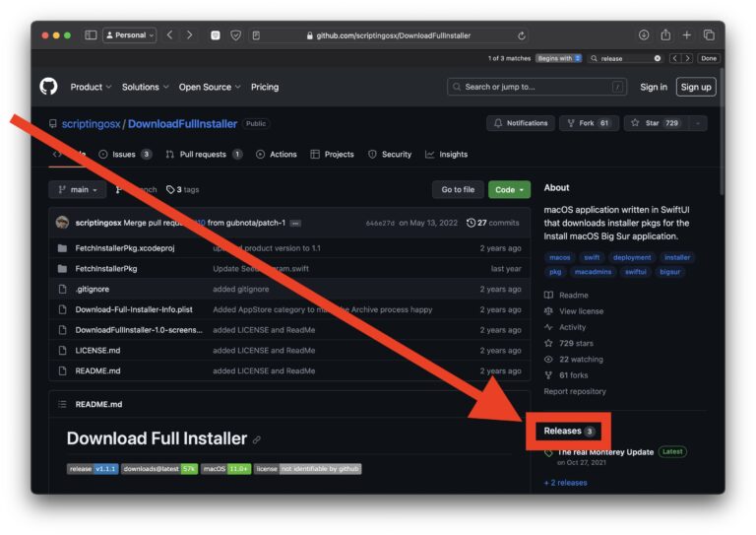Image resolution: width=756 pixels, height=535 pixels.
Task: Toggle Safari sidebar icon
Action: pos(91,35)
